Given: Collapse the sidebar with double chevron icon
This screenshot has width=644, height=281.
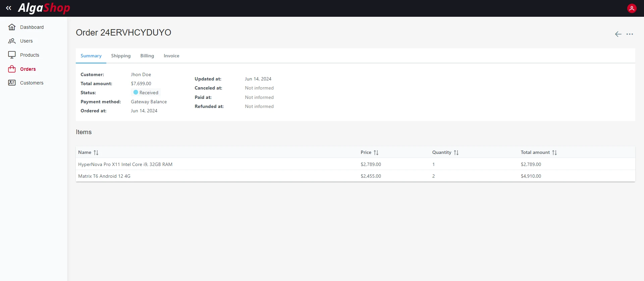Looking at the screenshot, I should pyautogui.click(x=9, y=8).
